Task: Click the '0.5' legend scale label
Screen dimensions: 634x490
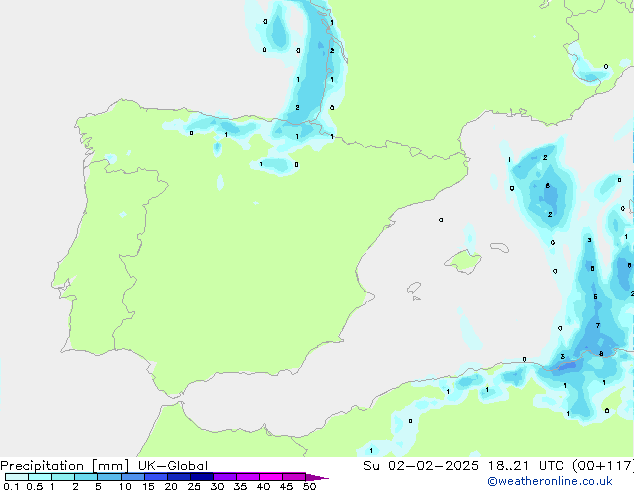Action: pos(35,486)
